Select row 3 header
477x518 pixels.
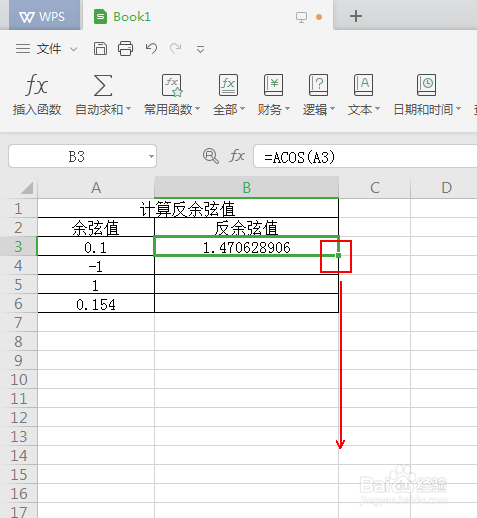[x=18, y=247]
